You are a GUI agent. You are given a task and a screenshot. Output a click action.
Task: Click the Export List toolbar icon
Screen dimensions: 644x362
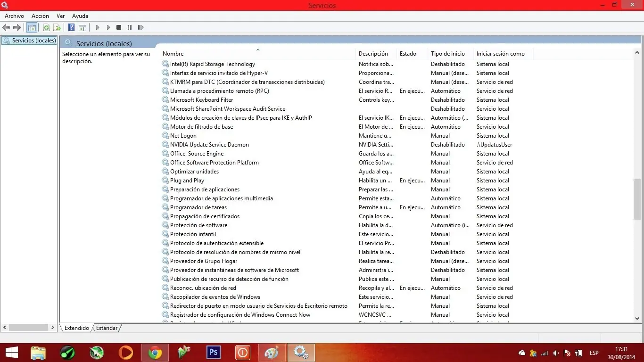pyautogui.click(x=57, y=28)
